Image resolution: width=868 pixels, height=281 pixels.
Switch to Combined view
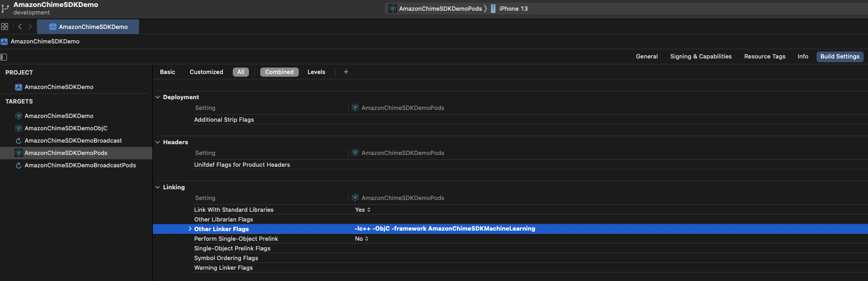(279, 72)
